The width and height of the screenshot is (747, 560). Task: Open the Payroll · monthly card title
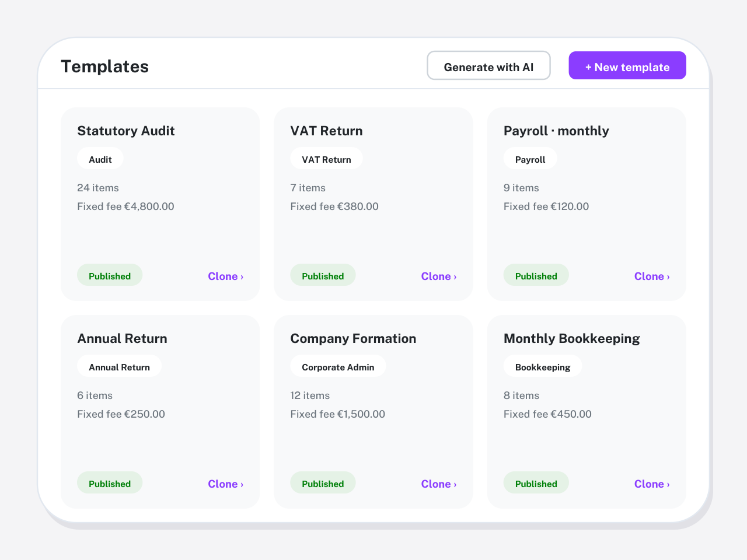(556, 131)
